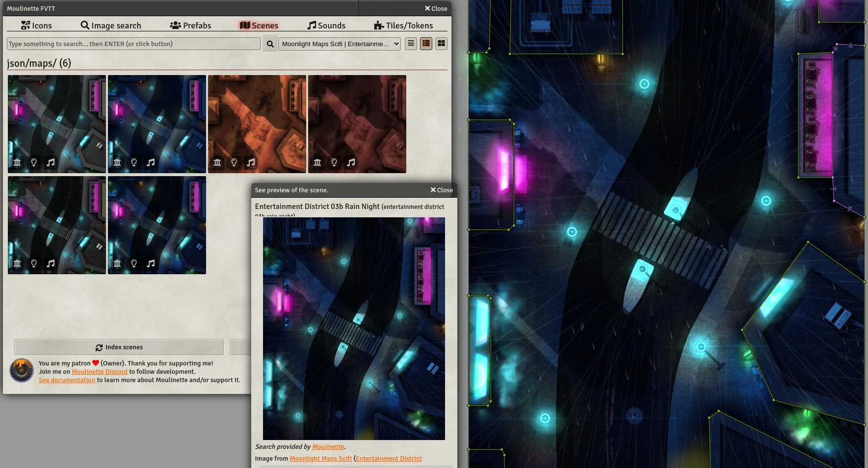Select the top row's first scene thumbnail
The width and height of the screenshot is (868, 468).
click(57, 124)
